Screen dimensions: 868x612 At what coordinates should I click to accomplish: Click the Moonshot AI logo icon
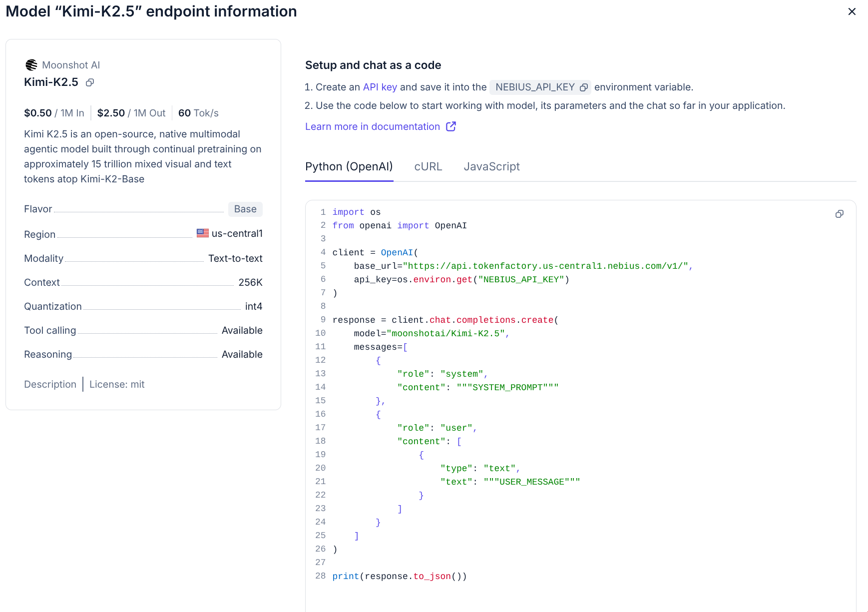31,65
